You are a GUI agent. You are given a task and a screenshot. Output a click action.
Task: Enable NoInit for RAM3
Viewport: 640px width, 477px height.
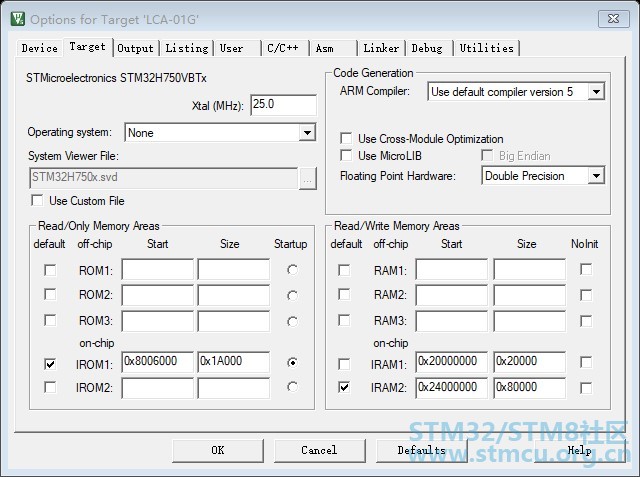pos(586,321)
